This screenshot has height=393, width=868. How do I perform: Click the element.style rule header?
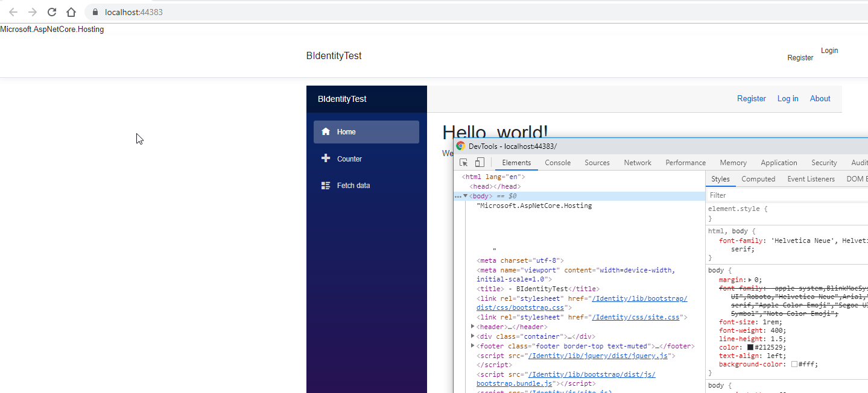coord(738,209)
